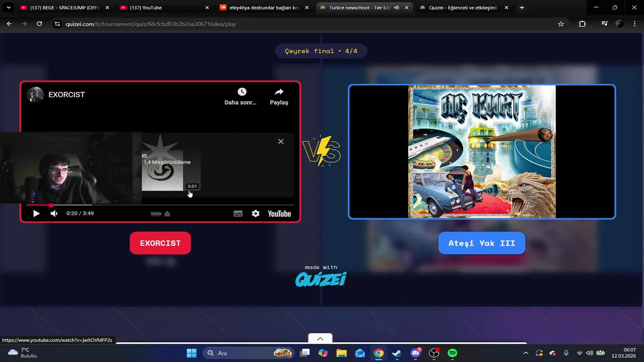644x362 pixels.
Task: Open File Explorer from taskbar
Action: [x=342, y=353]
